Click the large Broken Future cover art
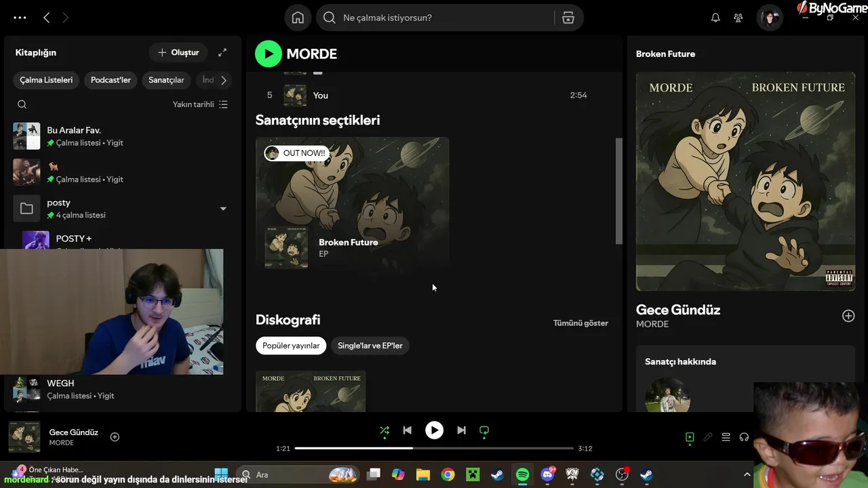This screenshot has height=488, width=868. [745, 182]
